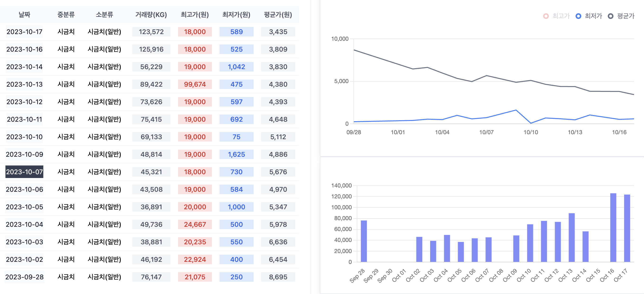Screen dimensions: 644x294
Task: Click the average price value 5,112
Action: point(278,137)
